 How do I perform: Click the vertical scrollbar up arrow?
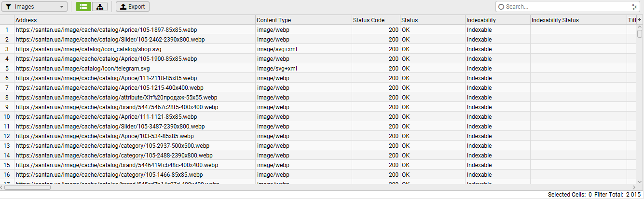click(x=640, y=28)
